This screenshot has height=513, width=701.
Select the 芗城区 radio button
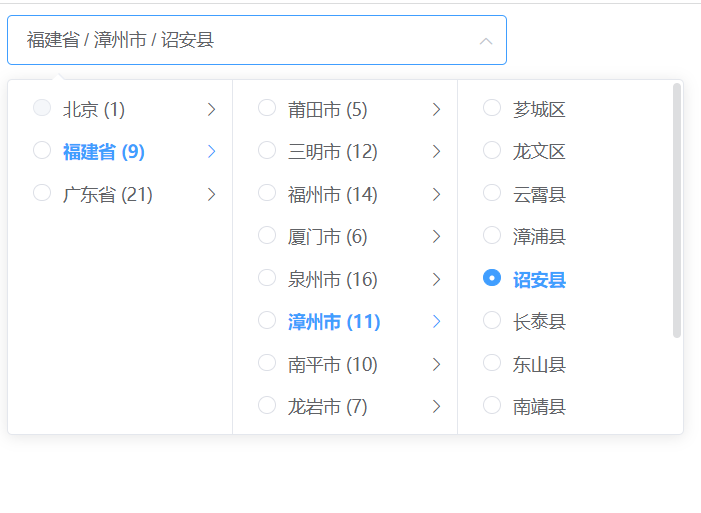(x=492, y=108)
